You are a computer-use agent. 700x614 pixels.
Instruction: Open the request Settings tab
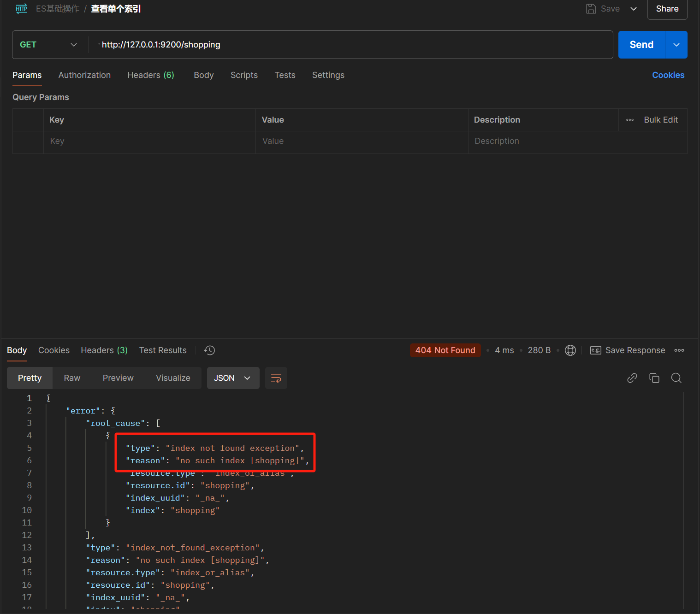tap(328, 75)
